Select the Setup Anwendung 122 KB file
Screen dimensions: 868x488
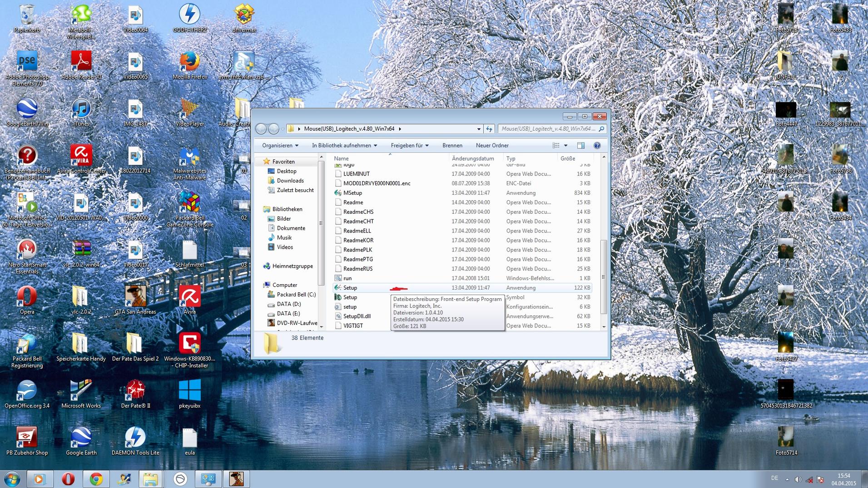[x=462, y=288]
